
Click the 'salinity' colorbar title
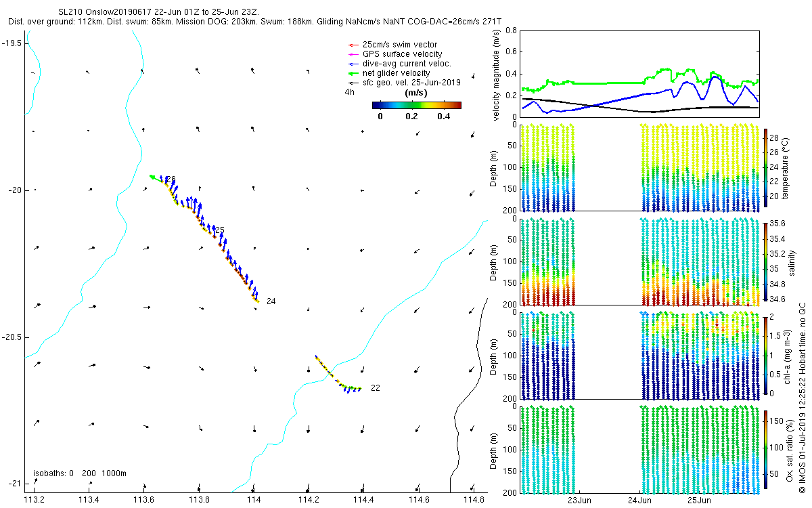click(x=791, y=261)
